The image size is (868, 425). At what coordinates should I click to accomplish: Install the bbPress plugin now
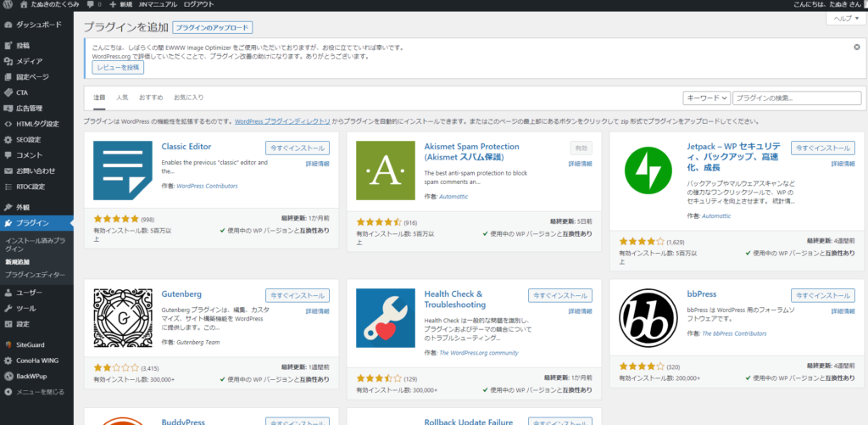822,295
